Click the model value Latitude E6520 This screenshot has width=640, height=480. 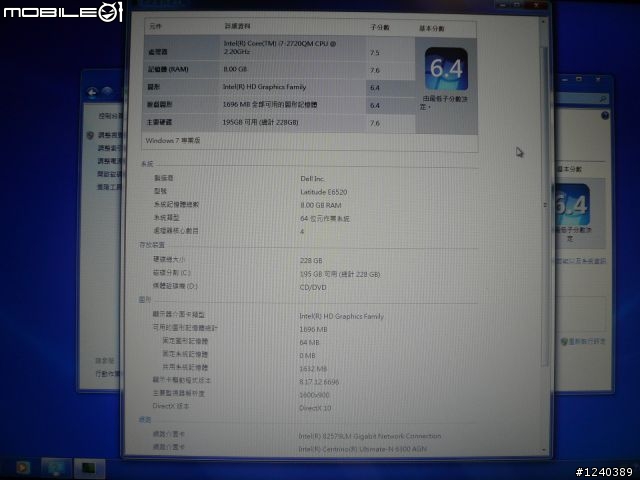[324, 192]
